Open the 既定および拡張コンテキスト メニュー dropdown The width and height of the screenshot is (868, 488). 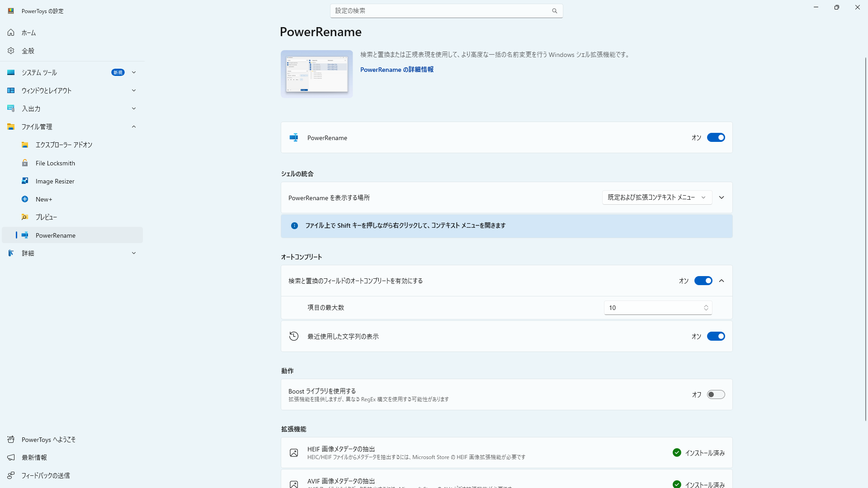(657, 197)
